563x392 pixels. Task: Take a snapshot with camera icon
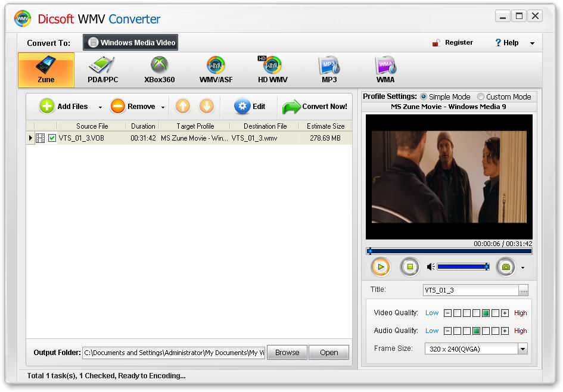tap(506, 267)
